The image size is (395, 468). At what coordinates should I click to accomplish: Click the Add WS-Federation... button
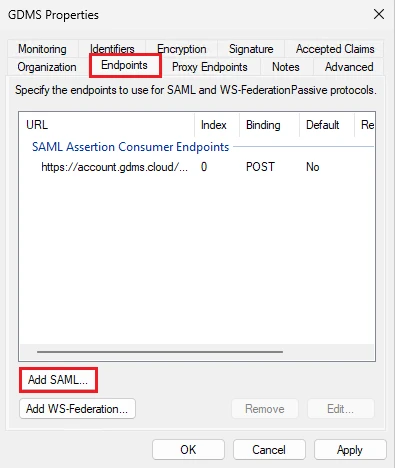77,409
